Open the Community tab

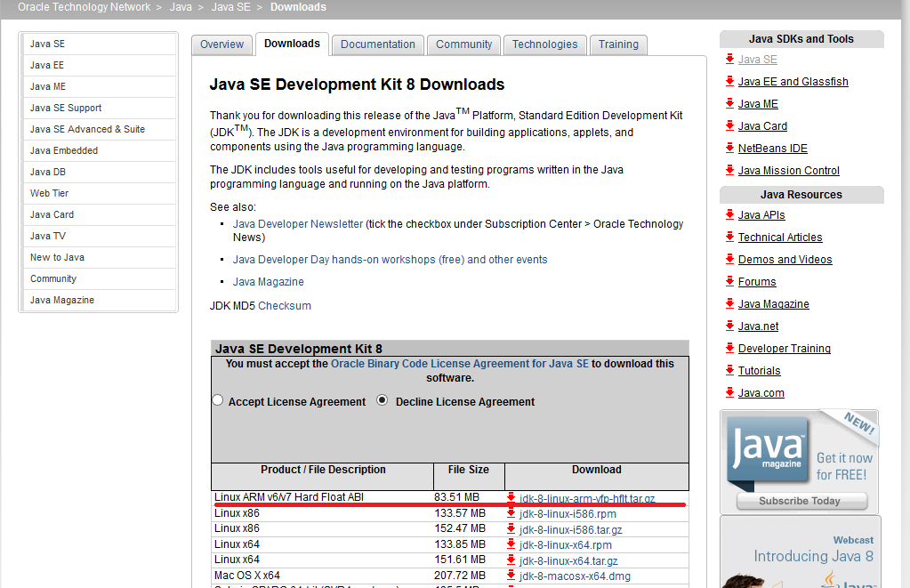coord(463,44)
